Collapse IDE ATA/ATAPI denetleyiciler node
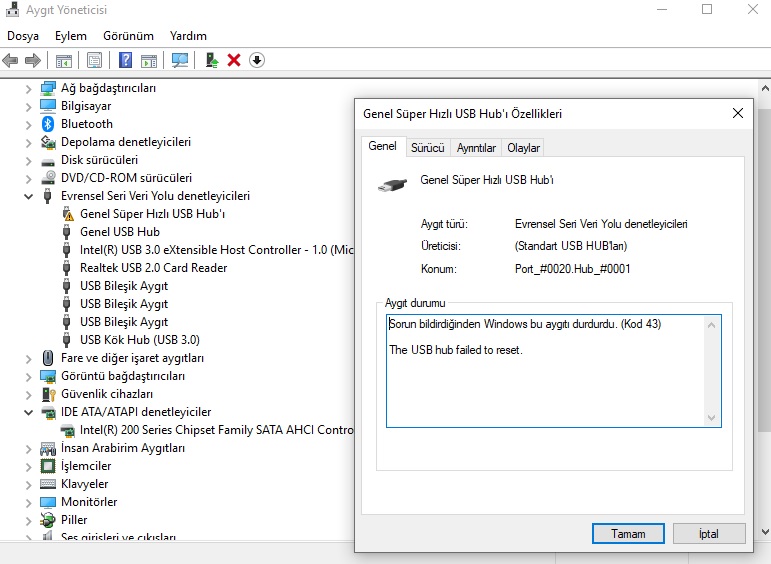Image resolution: width=771 pixels, height=564 pixels. click(x=29, y=412)
